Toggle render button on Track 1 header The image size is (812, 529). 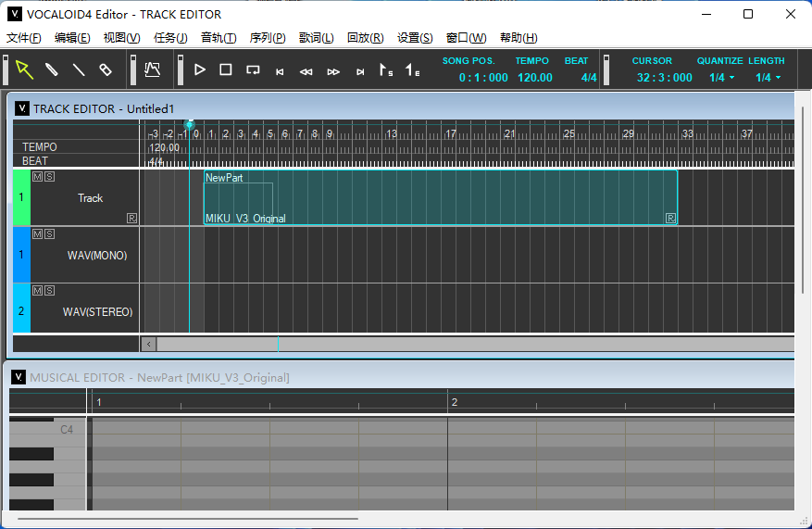[x=132, y=218]
